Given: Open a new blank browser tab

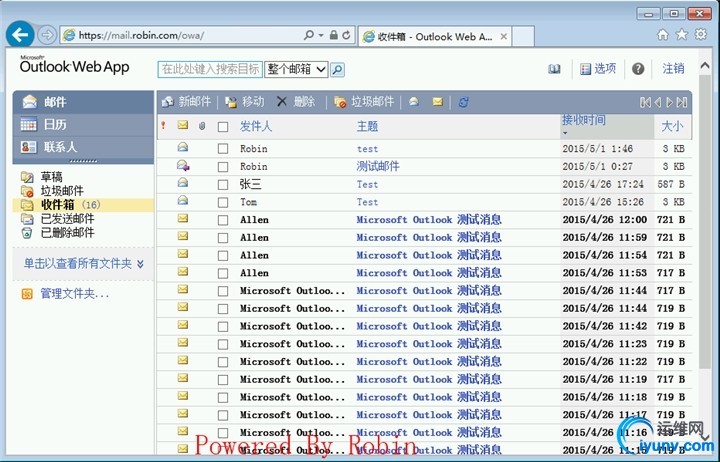Looking at the screenshot, I should (523, 36).
